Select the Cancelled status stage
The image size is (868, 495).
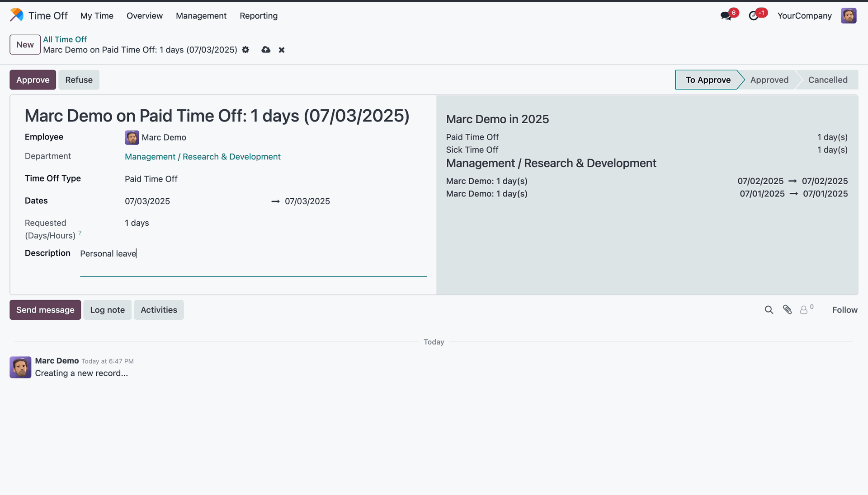827,80
